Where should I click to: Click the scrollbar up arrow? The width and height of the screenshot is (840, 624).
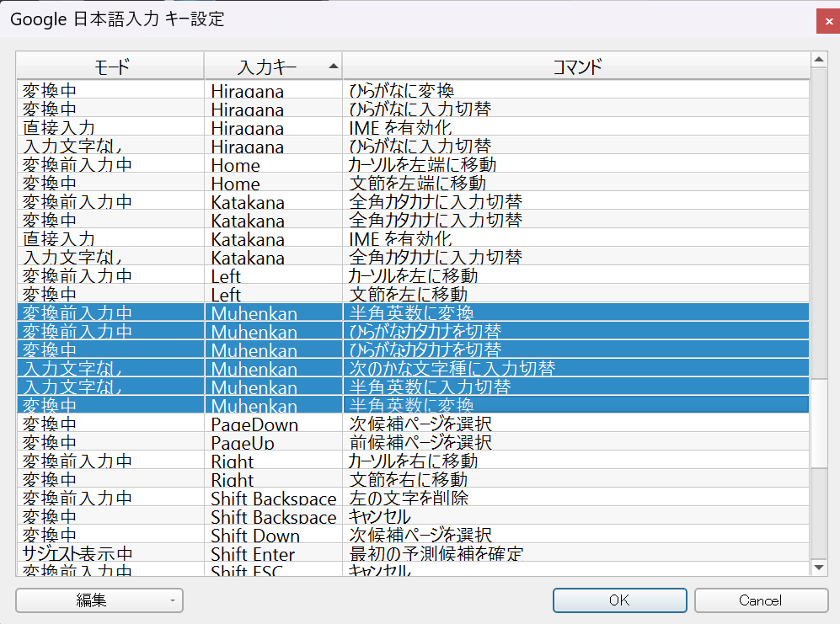point(819,60)
